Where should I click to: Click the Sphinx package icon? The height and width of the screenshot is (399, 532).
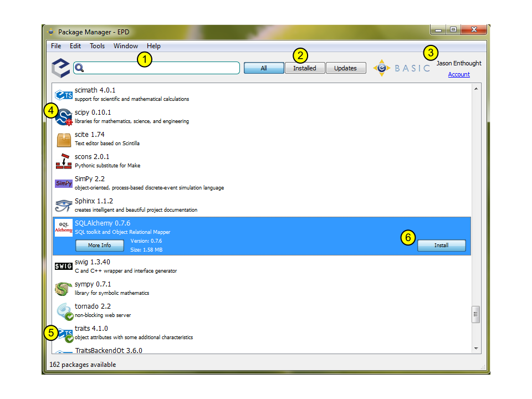[64, 204]
